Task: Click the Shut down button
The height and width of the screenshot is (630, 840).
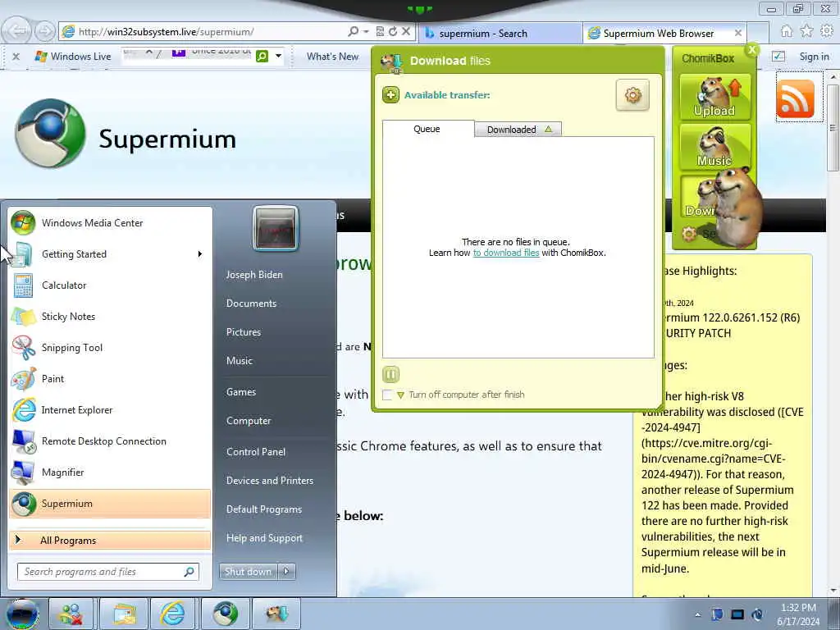Action: pyautogui.click(x=248, y=572)
